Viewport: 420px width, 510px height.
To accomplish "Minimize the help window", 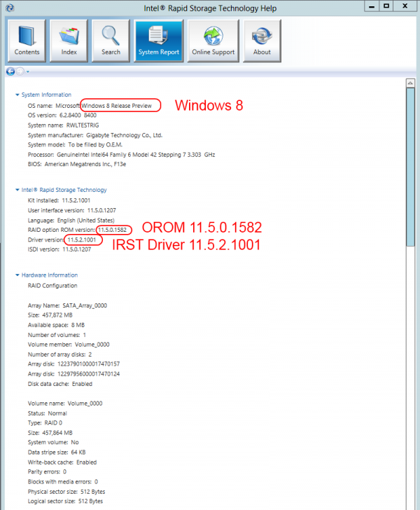I will tap(372, 6).
